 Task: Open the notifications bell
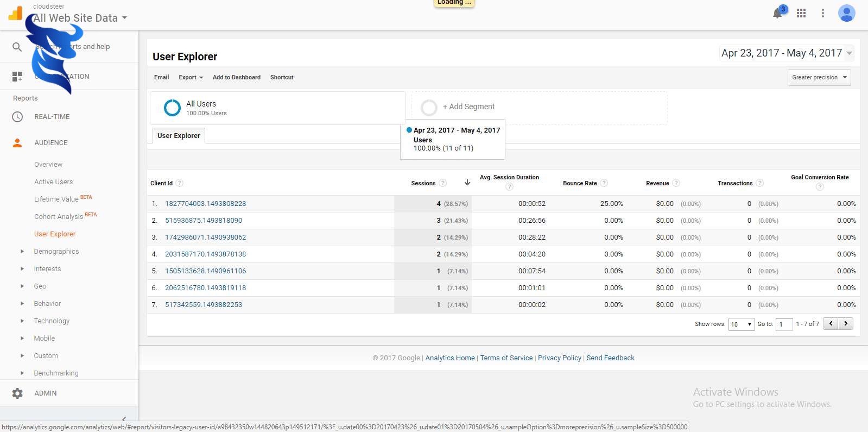coord(777,13)
